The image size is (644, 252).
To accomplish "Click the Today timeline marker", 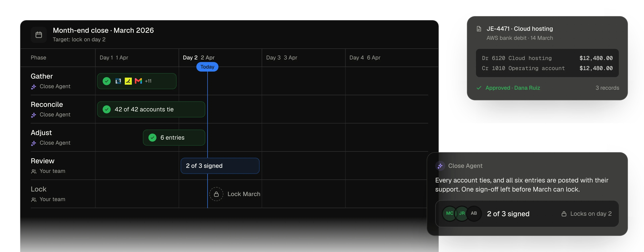I will click(207, 67).
